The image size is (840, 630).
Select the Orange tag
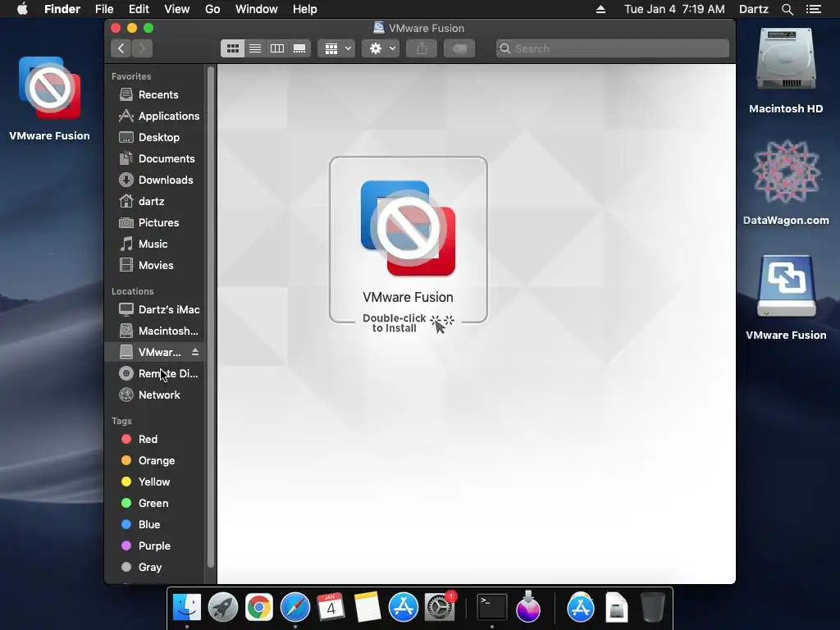click(x=155, y=461)
